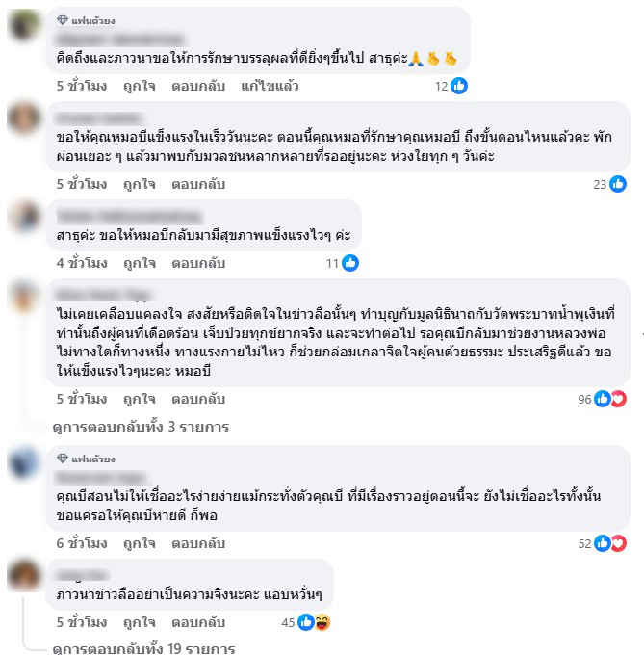Viewport: 644px width, 655px height.
Task: Click the blue like icon beside 23
Action: (618, 184)
